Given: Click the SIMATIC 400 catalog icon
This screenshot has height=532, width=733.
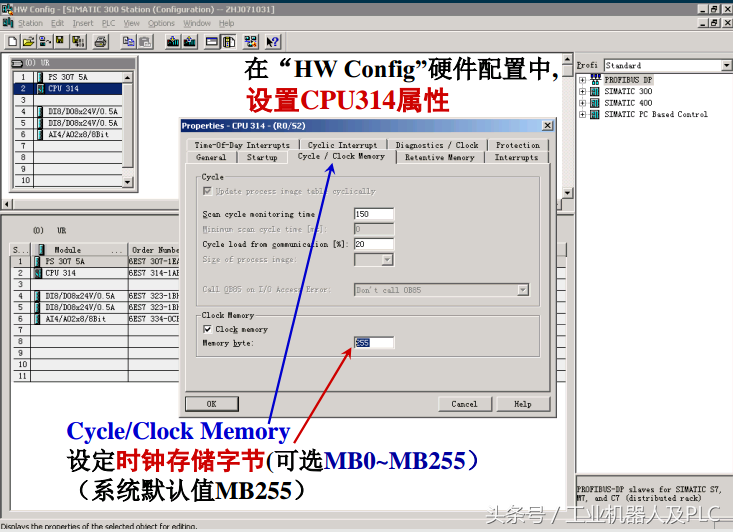Looking at the screenshot, I should tap(595, 103).
